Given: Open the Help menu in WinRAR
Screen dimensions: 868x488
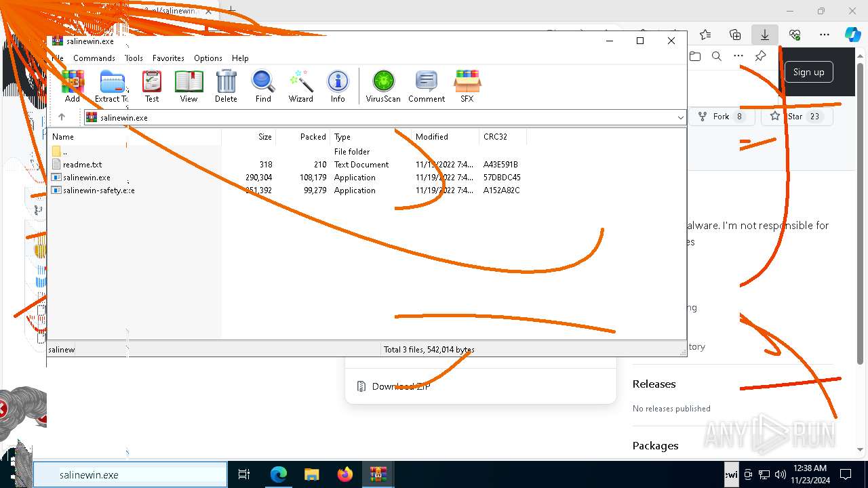Looking at the screenshot, I should tap(240, 58).
